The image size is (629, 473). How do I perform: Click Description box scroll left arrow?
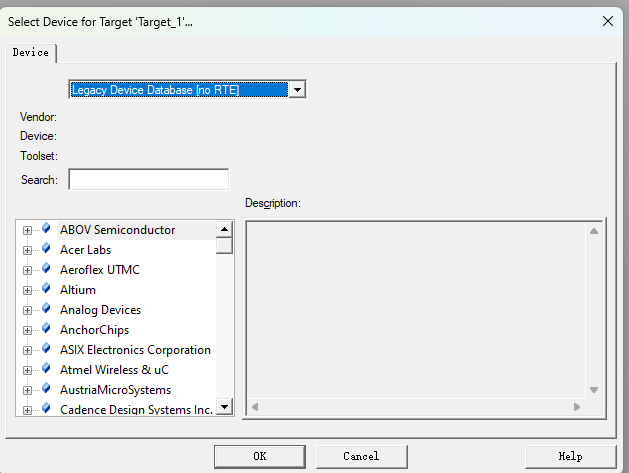(x=255, y=407)
